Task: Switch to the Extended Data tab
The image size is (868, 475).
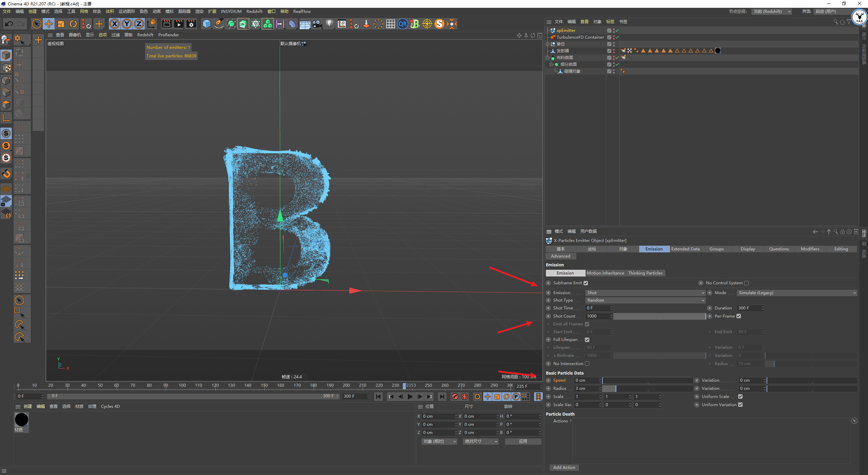Action: (x=685, y=249)
